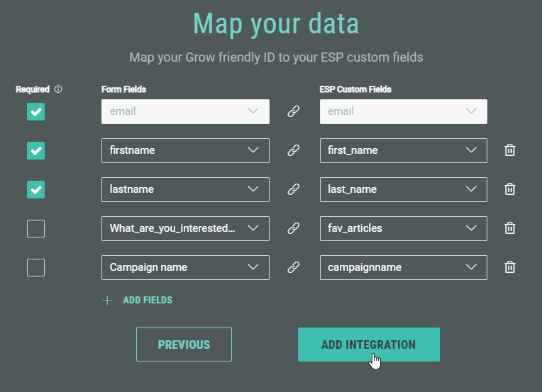The height and width of the screenshot is (392, 542).
Task: Click the Required info icon
Action: (x=58, y=89)
